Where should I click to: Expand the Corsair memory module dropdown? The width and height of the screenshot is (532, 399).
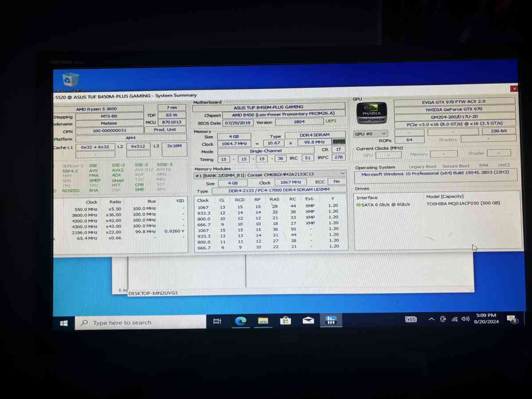point(342,173)
